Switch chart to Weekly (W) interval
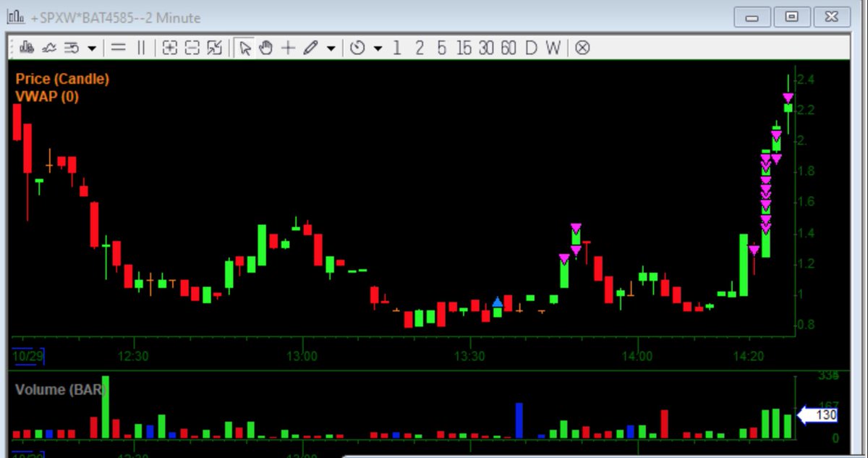 click(553, 48)
